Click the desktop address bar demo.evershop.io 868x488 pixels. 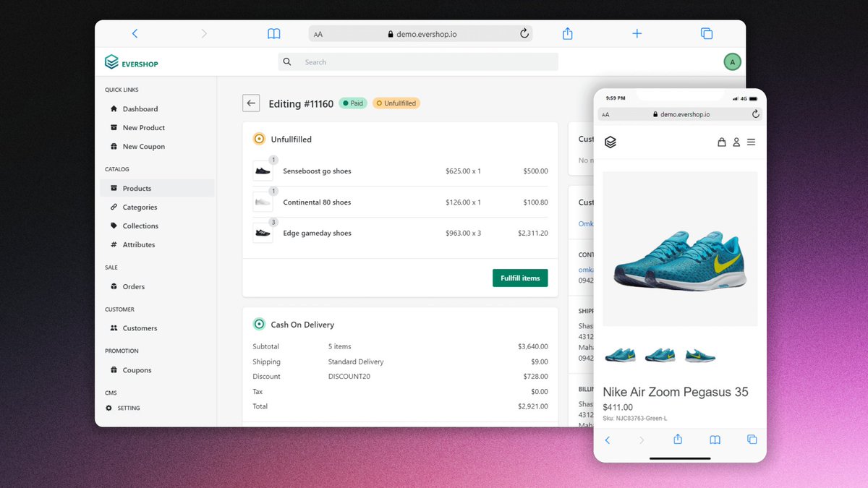coord(420,34)
